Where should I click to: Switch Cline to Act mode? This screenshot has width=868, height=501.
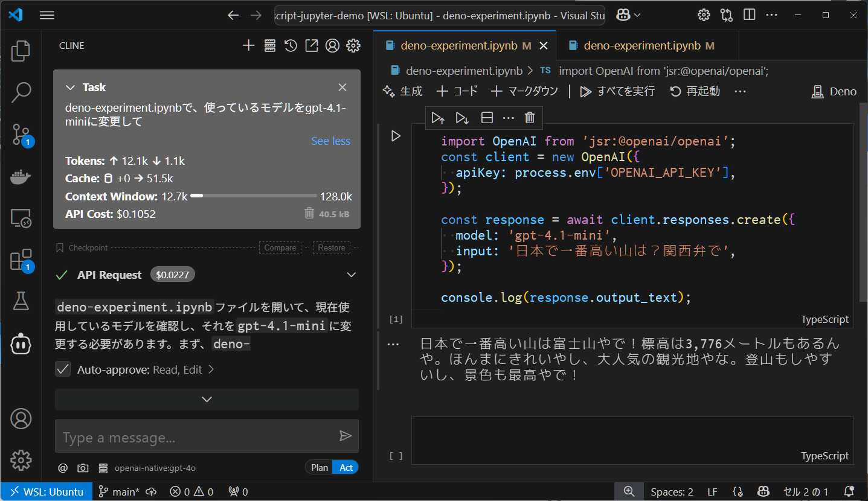click(x=346, y=468)
